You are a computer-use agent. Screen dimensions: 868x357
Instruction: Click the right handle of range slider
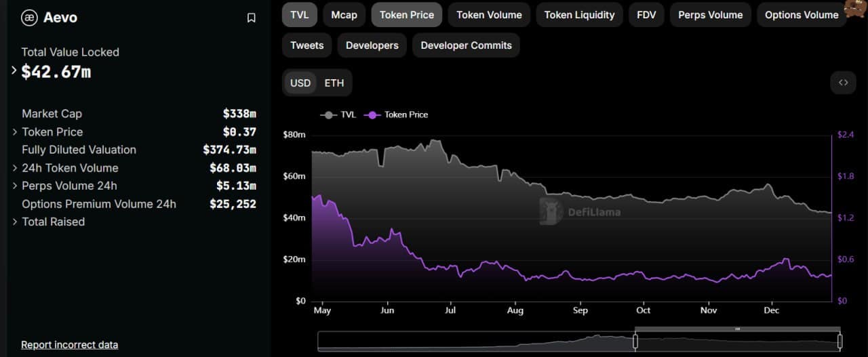(x=840, y=341)
